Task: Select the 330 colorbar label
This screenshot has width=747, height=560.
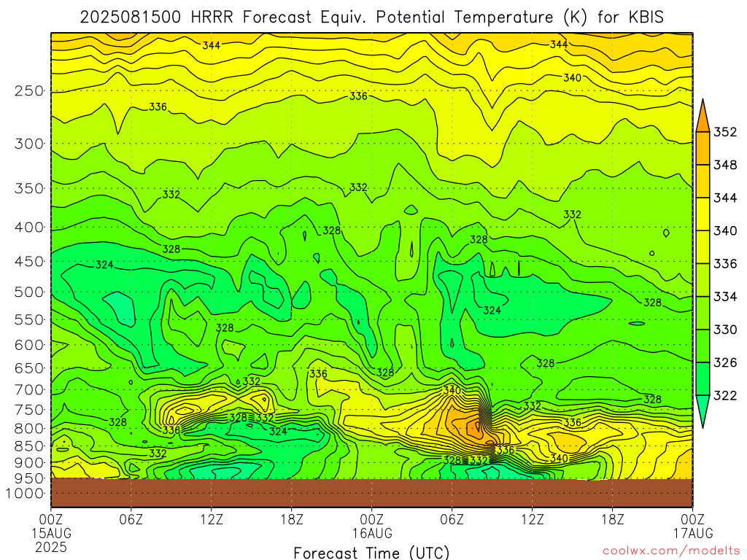Action: coord(725,330)
